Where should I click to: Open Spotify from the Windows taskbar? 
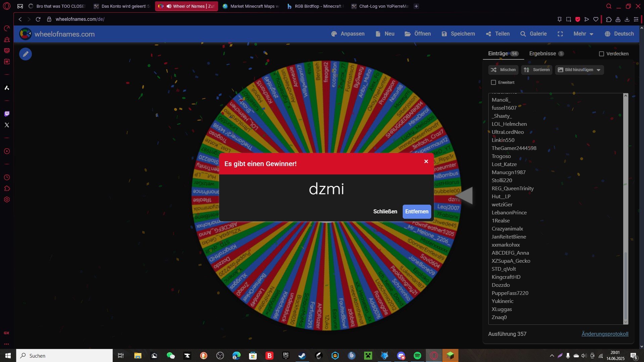coord(417,356)
